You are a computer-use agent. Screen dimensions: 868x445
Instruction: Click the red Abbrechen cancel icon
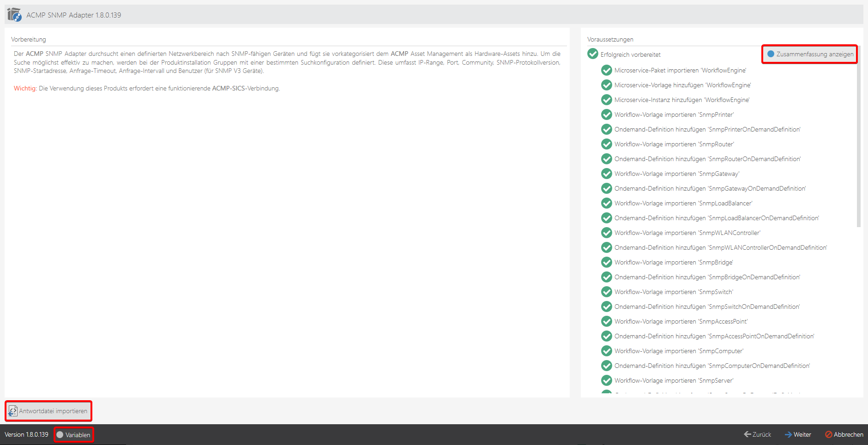click(828, 434)
